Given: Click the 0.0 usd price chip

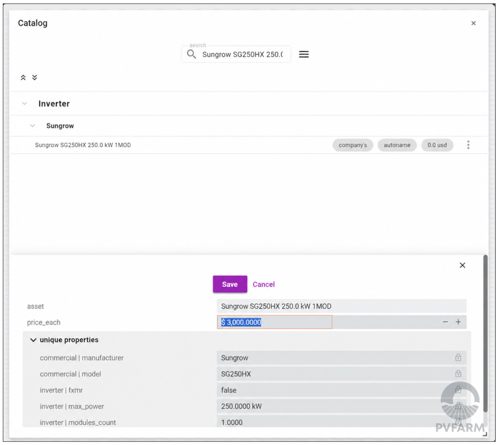Looking at the screenshot, I should tap(437, 145).
